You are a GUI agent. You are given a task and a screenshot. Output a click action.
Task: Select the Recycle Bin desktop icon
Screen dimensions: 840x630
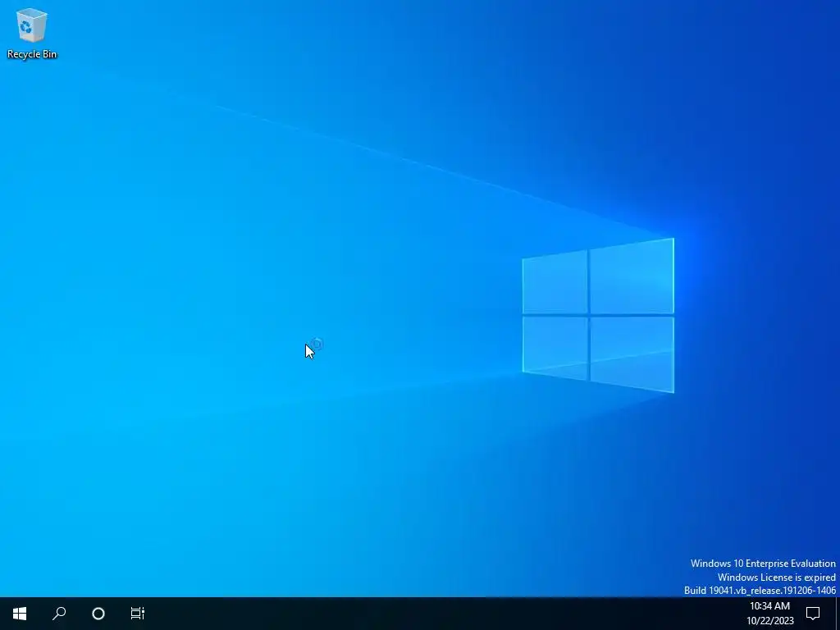(32, 33)
